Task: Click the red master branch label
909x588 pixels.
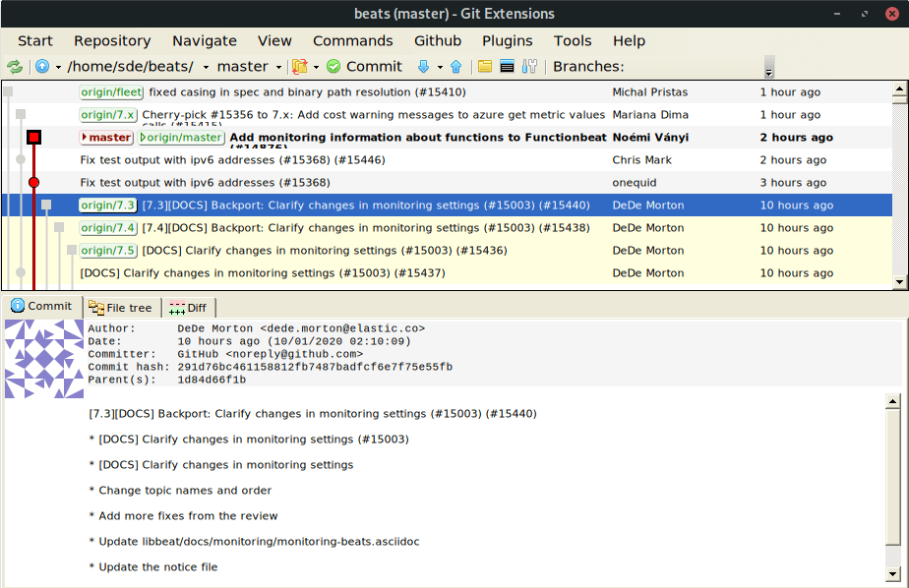Action: click(x=106, y=138)
